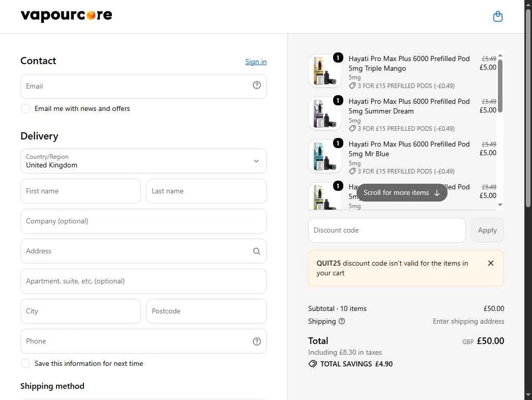Screen dimensions: 532x400
Task: Focus the Postcode field
Action: tap(206, 311)
